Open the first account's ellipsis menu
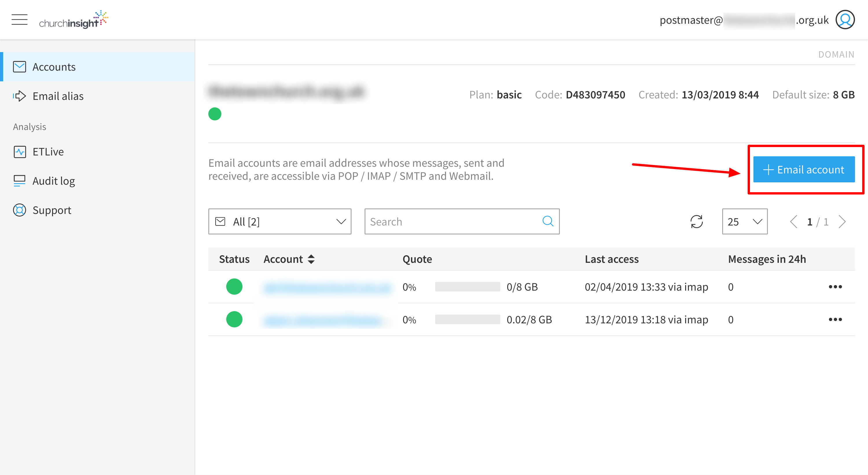 point(835,287)
